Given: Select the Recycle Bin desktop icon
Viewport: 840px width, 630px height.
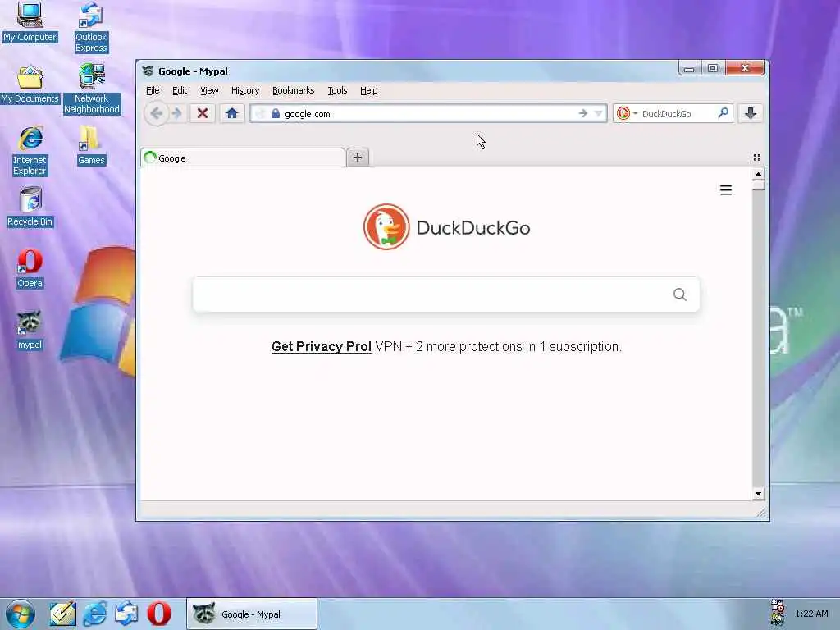Looking at the screenshot, I should point(30,207).
